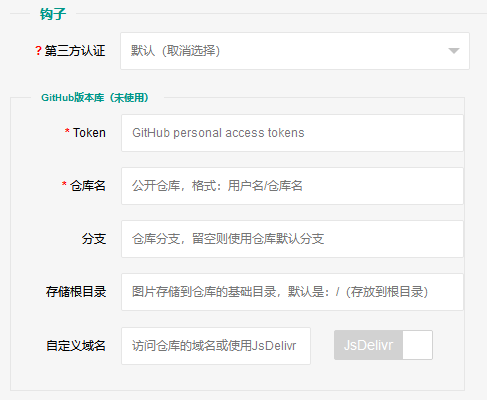Screen dimensions: 487x400
Task: Click the 仓库名 input field
Action: point(292,186)
